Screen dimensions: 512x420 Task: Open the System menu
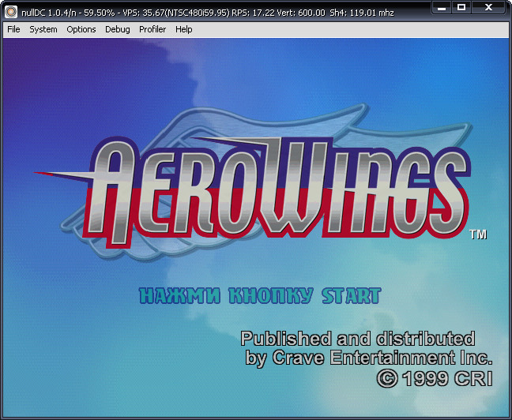[x=43, y=29]
